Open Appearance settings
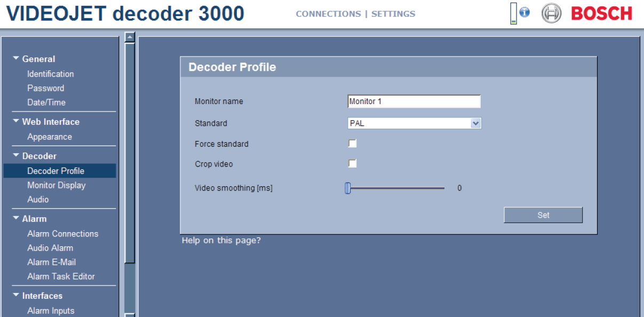 (50, 137)
